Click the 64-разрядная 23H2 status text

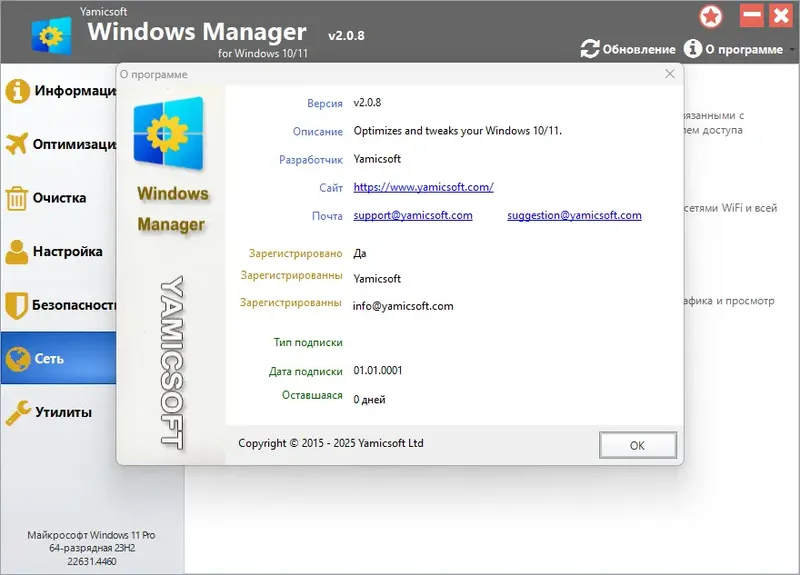click(92, 548)
